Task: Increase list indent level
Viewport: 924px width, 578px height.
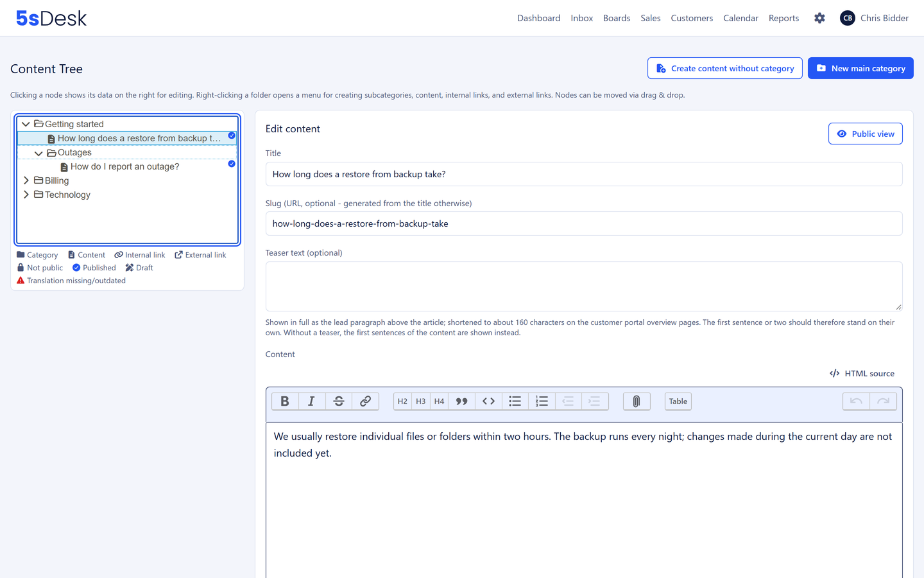Action: [595, 401]
